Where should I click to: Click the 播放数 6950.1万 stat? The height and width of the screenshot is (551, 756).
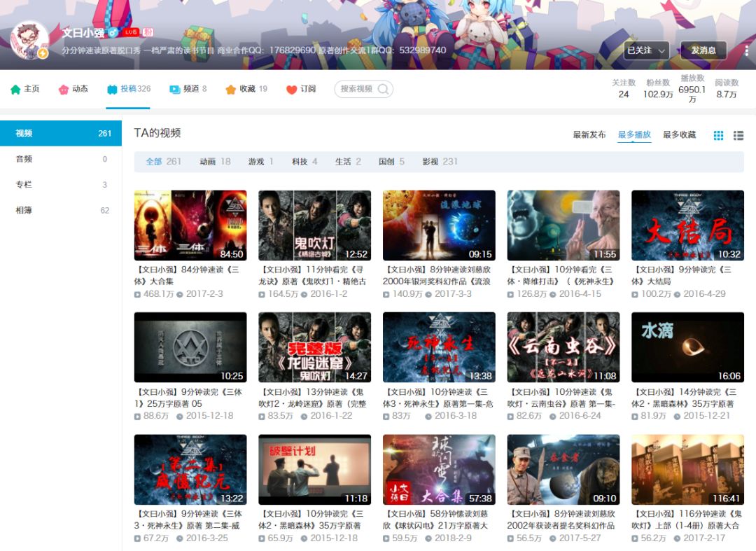[692, 88]
